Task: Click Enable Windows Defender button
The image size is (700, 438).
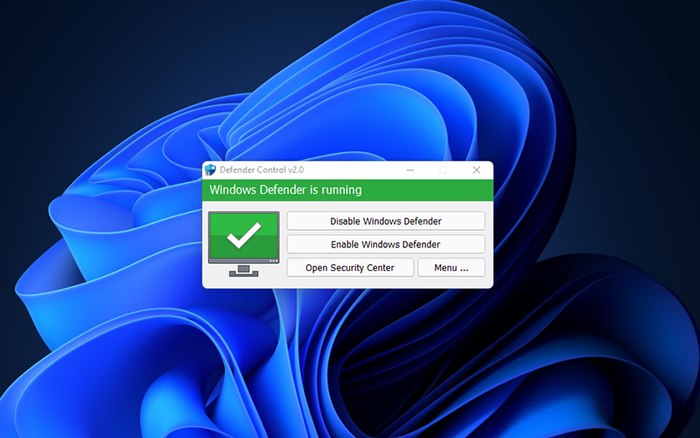Action: [386, 244]
